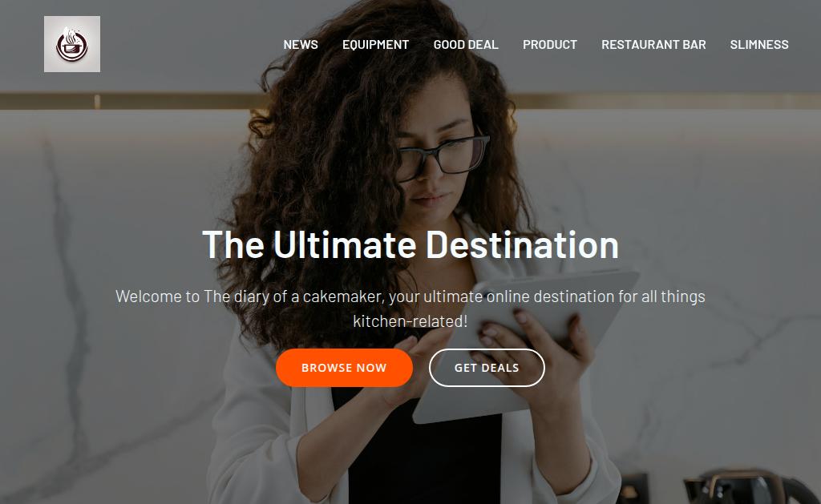Screen dimensions: 821x504
Task: Go to the EQUIPMENT section
Action: 375,45
